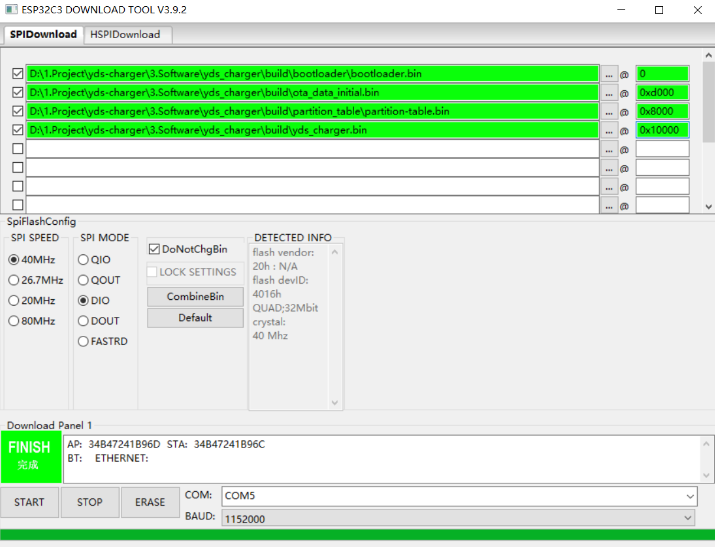Click the download log scroll down arrow
The width and height of the screenshot is (715, 547).
point(706,475)
